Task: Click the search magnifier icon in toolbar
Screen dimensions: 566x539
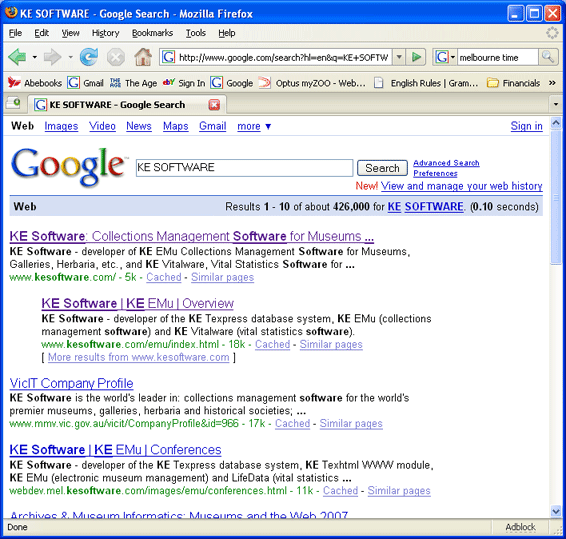Action: [x=548, y=57]
